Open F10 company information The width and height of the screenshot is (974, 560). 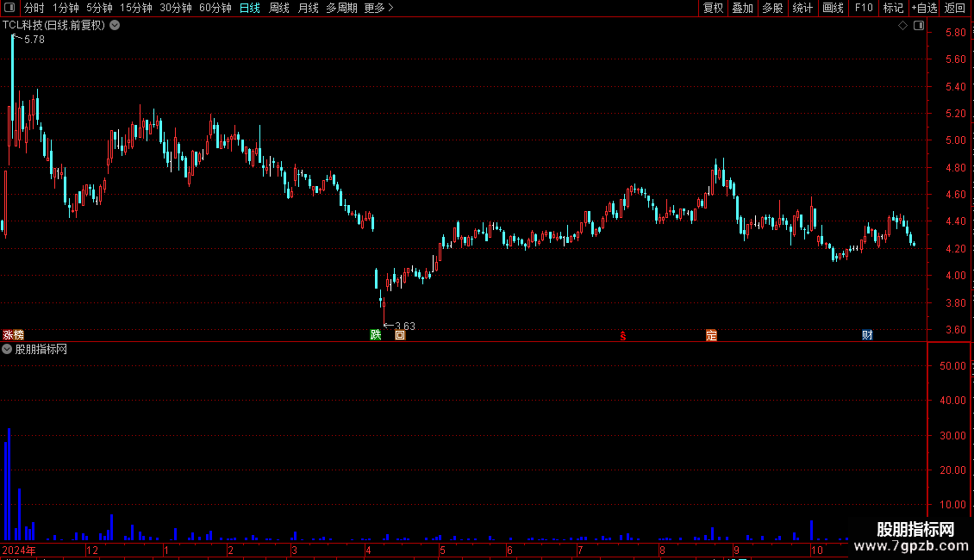point(864,8)
